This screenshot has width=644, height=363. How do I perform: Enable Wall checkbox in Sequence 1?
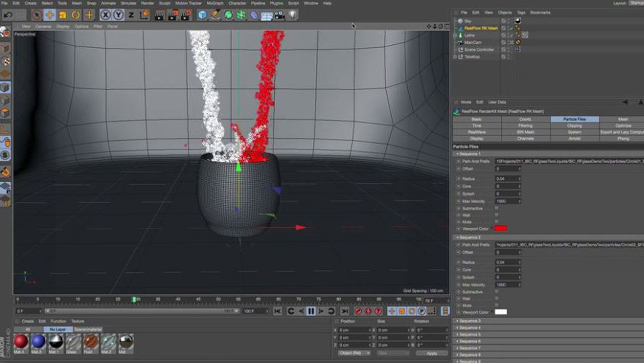pos(497,215)
